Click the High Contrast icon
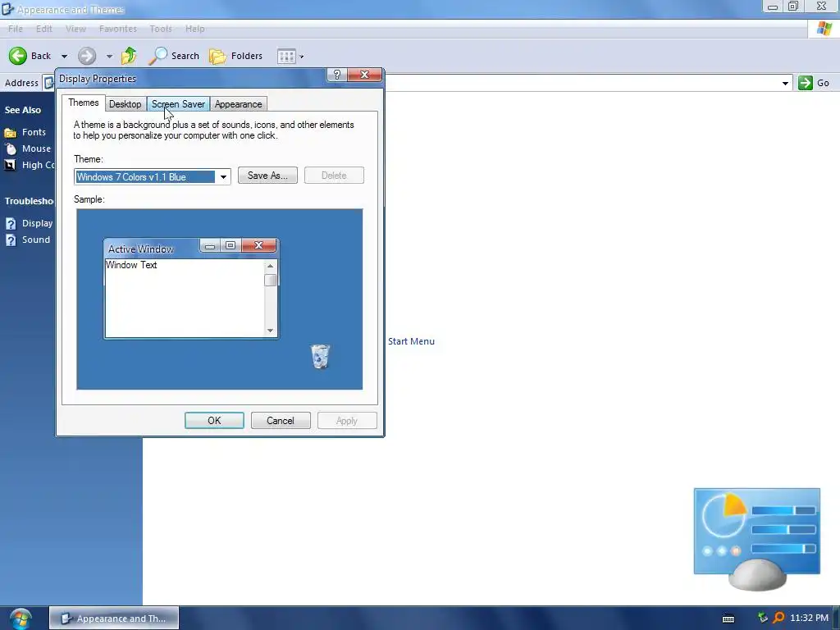The height and width of the screenshot is (630, 840). click(10, 166)
